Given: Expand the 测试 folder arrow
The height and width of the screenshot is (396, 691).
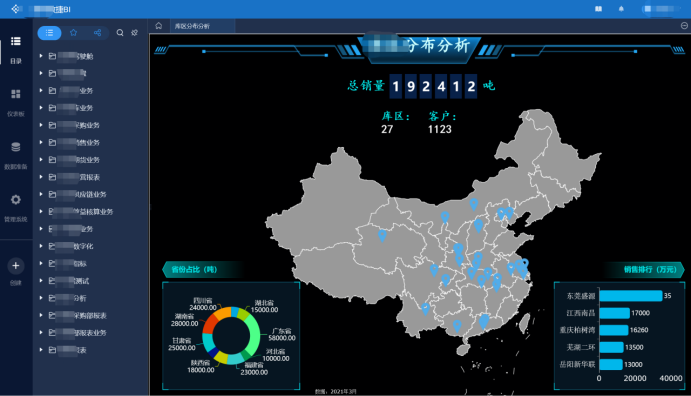Looking at the screenshot, I should click(41, 280).
